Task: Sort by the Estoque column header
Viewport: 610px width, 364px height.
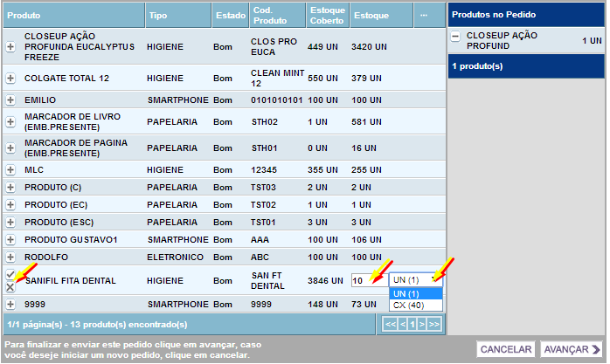Action: pyautogui.click(x=382, y=16)
